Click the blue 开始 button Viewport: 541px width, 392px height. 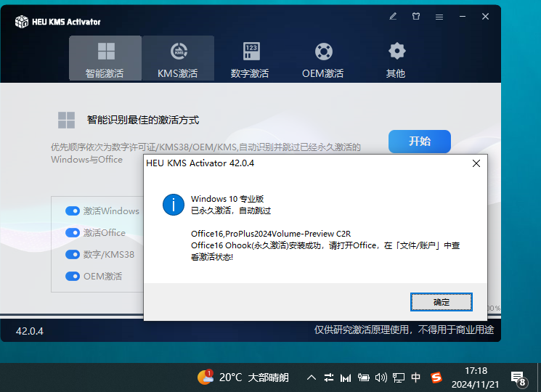point(420,142)
